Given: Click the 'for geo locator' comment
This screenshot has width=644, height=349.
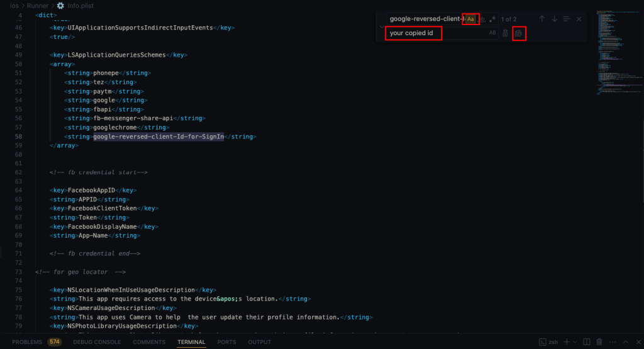Looking at the screenshot, I should tap(80, 272).
